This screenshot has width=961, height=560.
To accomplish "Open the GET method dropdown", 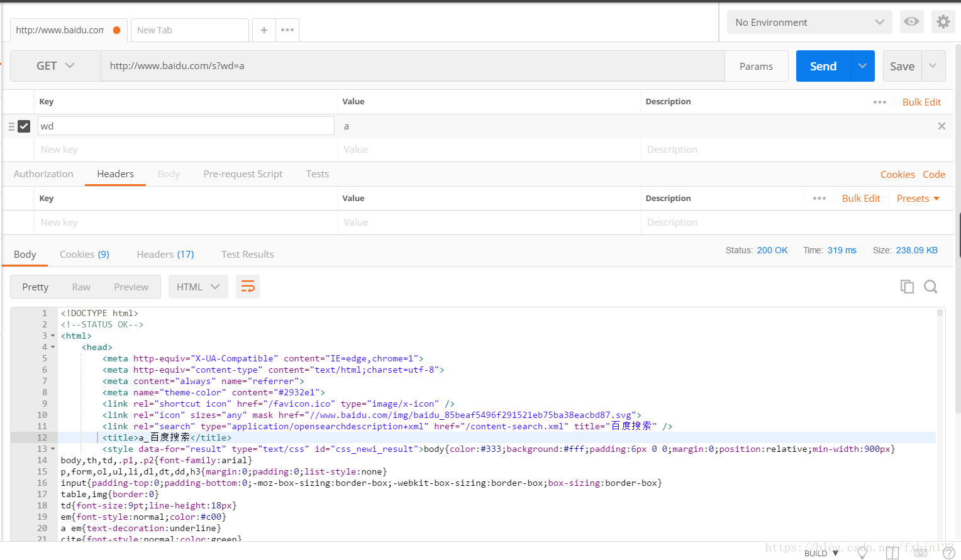I will coord(55,66).
